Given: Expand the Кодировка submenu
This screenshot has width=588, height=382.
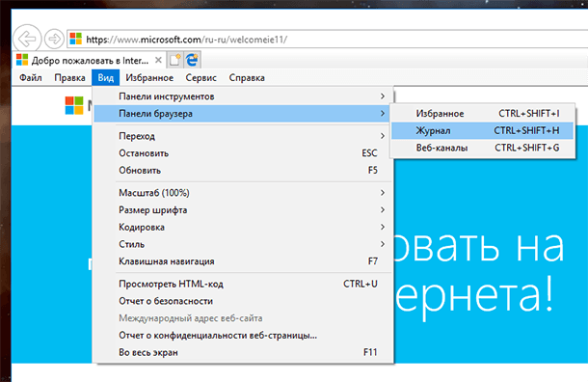Looking at the screenshot, I should click(x=243, y=227).
